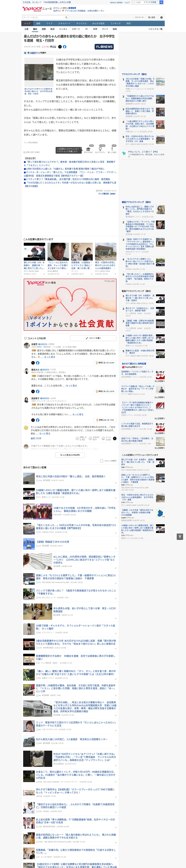186x868 pixels.
Task: Toggle the コメント非表示 checkbox
Action: (102, 461)
